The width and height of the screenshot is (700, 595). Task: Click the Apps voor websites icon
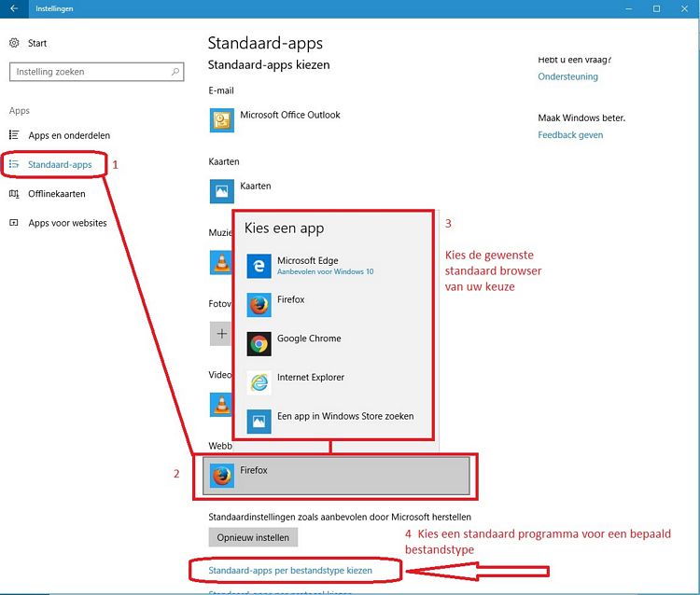click(14, 223)
